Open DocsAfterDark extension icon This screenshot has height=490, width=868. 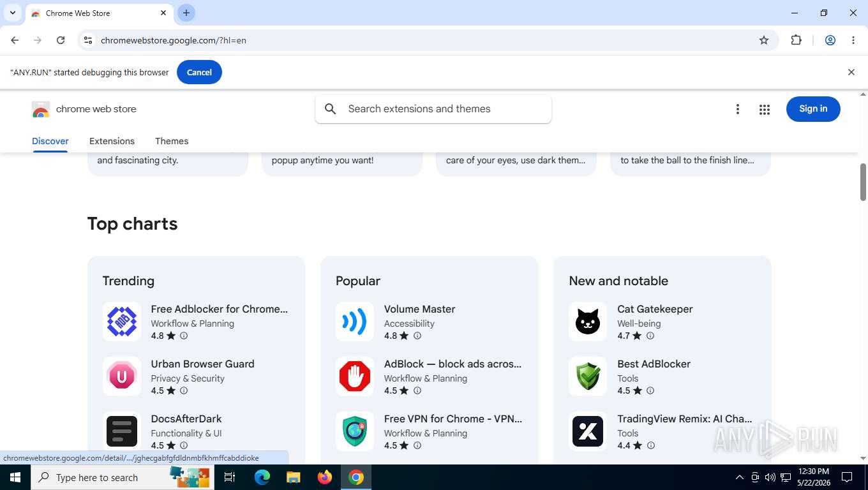(122, 431)
